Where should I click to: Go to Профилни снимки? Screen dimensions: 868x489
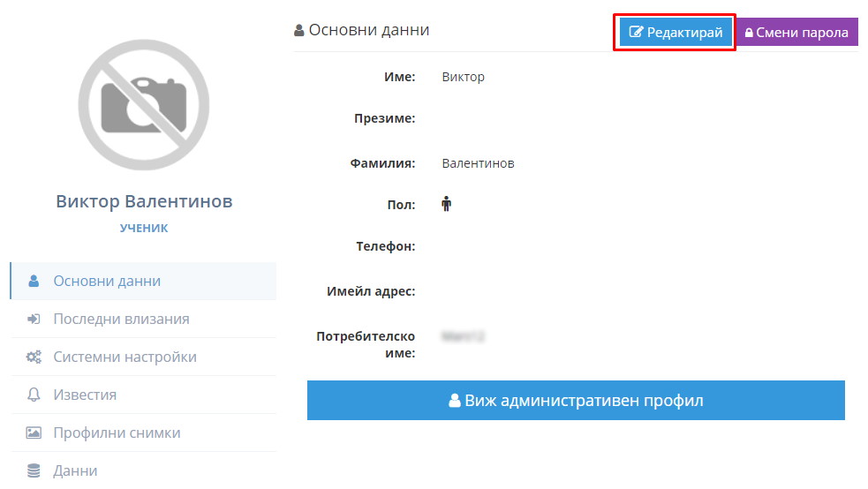(143, 433)
